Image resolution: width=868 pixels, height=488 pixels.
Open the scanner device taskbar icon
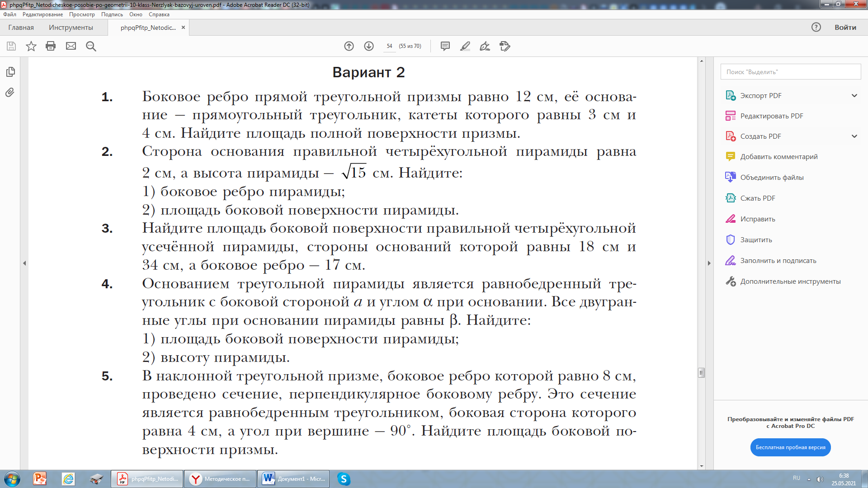(x=96, y=479)
